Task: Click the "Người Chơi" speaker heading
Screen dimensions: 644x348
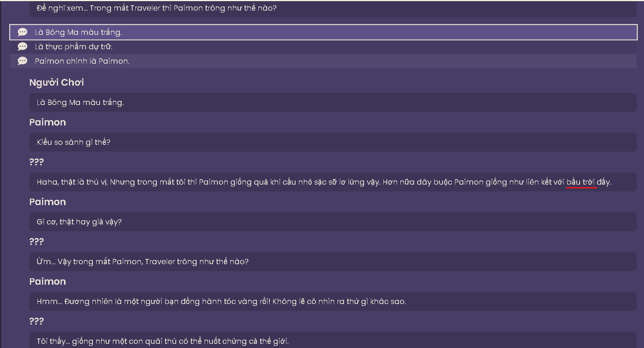Action: (x=56, y=82)
